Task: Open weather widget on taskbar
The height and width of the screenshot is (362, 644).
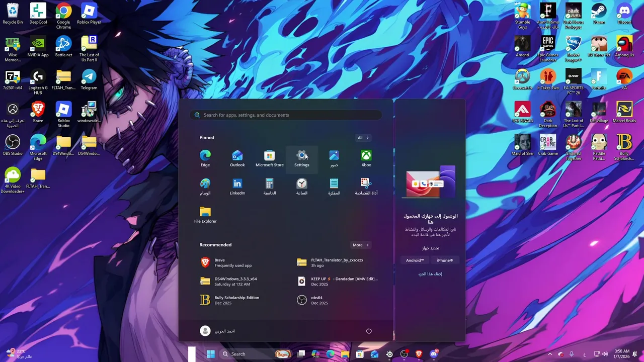Action: (20, 354)
